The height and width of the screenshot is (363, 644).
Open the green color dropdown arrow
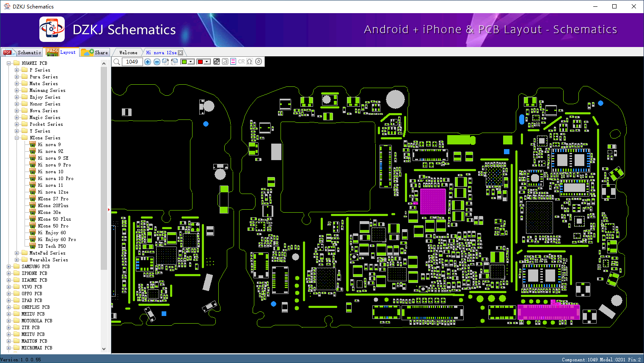[x=191, y=62]
